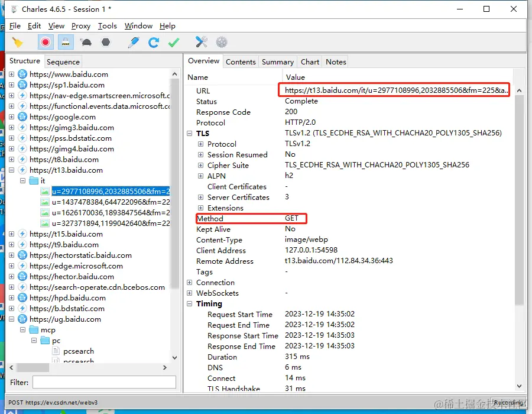
Task: Select the Overview tab
Action: (x=203, y=61)
